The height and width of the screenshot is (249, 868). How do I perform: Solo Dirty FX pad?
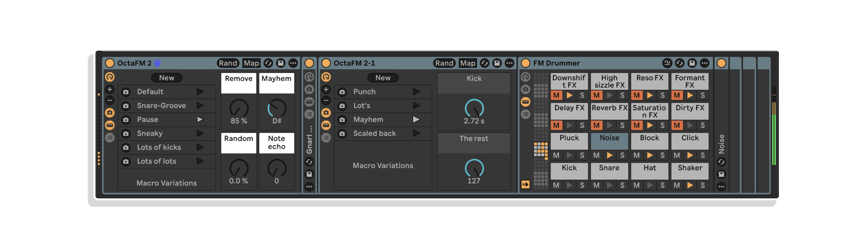(x=703, y=125)
